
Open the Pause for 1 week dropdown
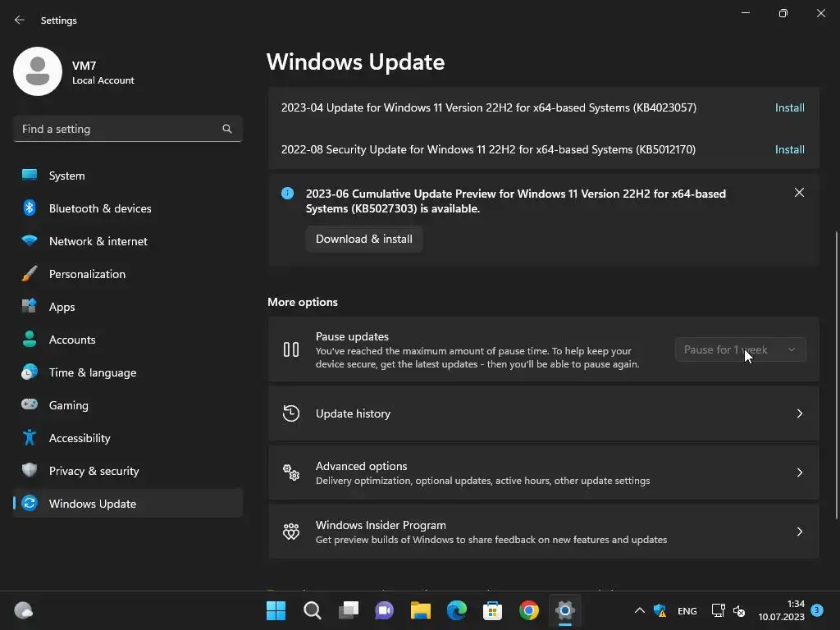(x=741, y=349)
